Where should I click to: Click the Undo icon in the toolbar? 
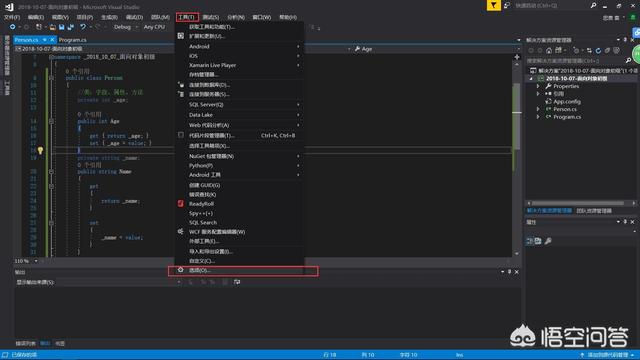(x=83, y=27)
